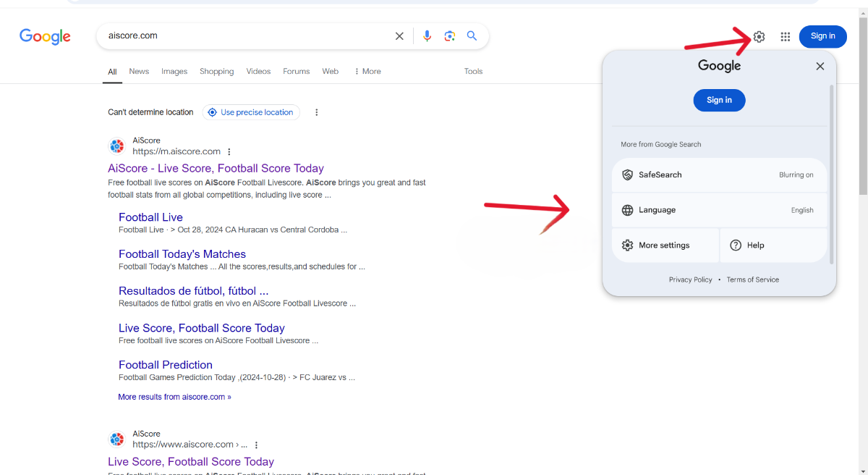
Task: Click Use precise location button
Action: click(x=251, y=112)
